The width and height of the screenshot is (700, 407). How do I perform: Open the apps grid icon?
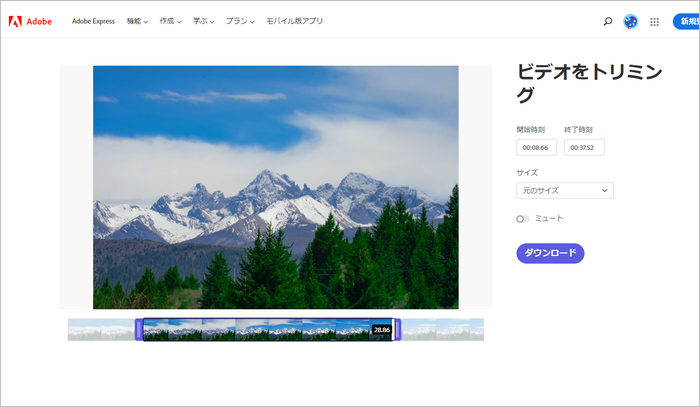pos(655,21)
